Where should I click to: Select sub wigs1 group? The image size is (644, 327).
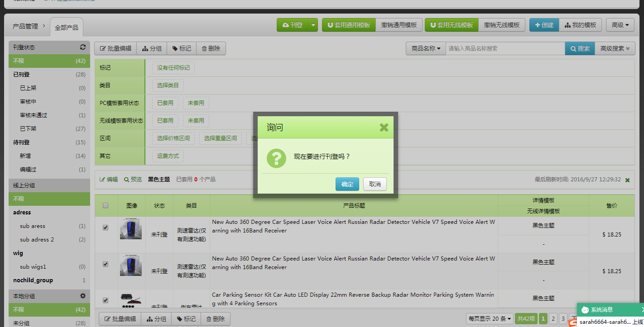pyautogui.click(x=49, y=267)
